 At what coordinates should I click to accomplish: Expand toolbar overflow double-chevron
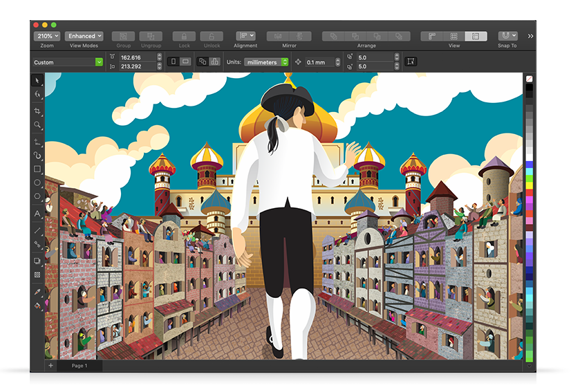(x=530, y=36)
